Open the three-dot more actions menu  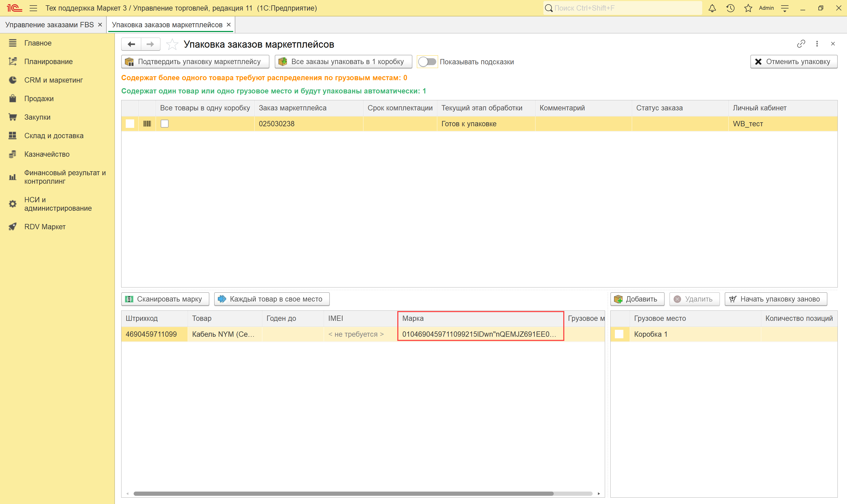pos(817,44)
